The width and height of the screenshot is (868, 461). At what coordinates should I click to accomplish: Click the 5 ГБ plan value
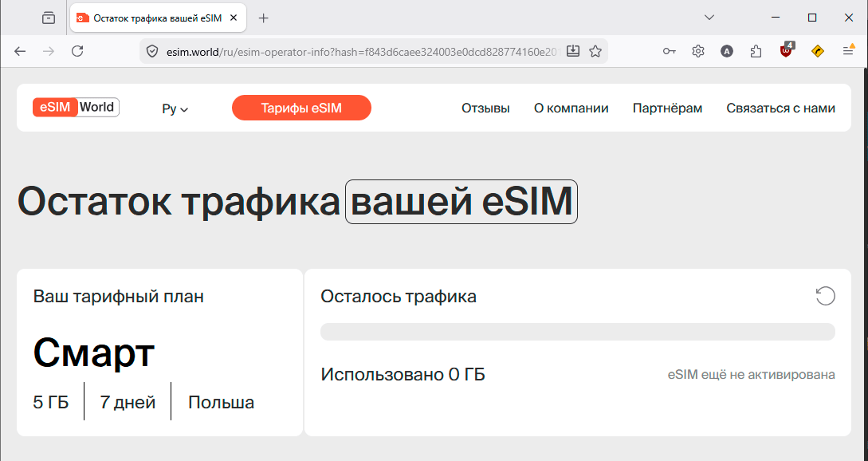51,402
